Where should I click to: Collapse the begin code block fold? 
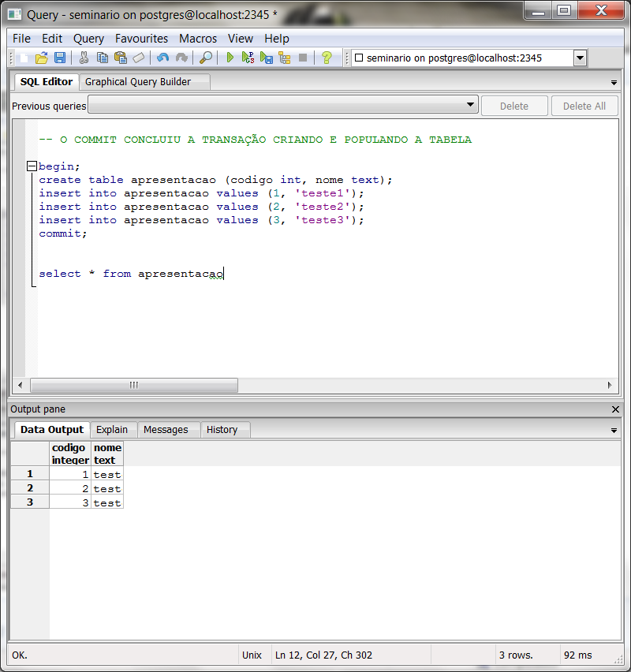pos(32,166)
